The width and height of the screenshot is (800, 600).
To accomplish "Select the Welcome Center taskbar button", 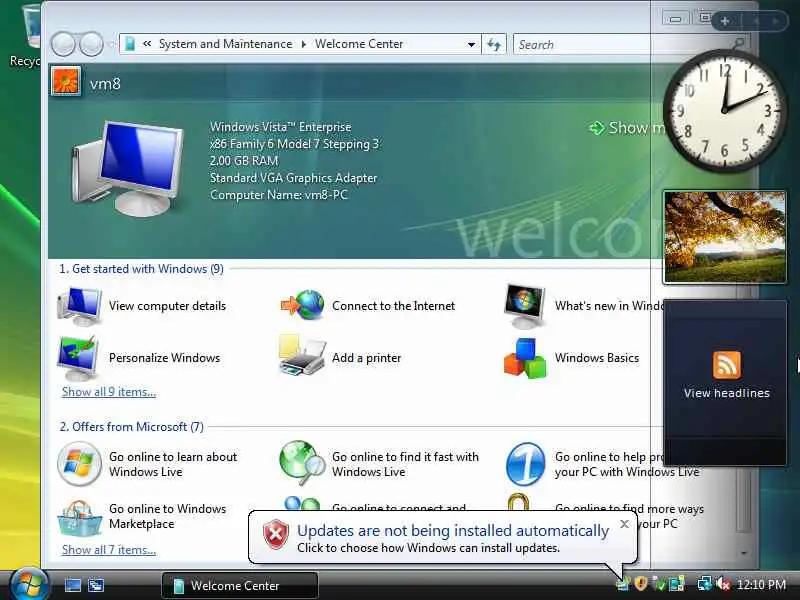I will (240, 585).
